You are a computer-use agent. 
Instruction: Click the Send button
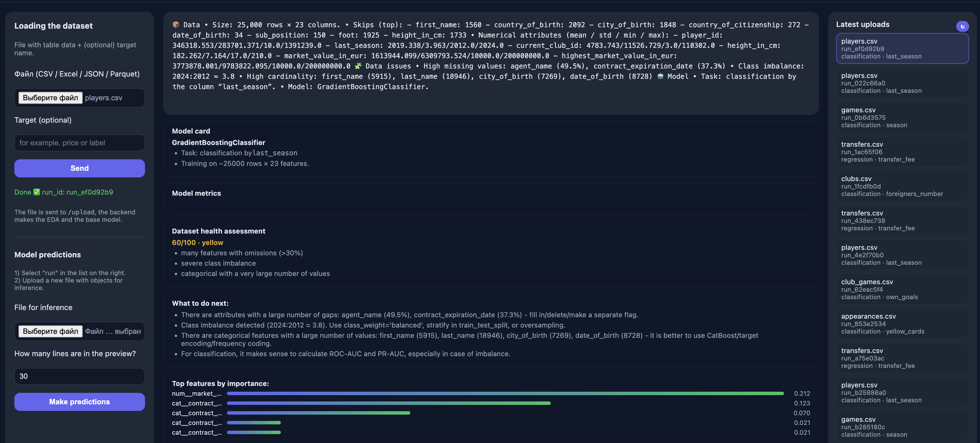tap(79, 168)
